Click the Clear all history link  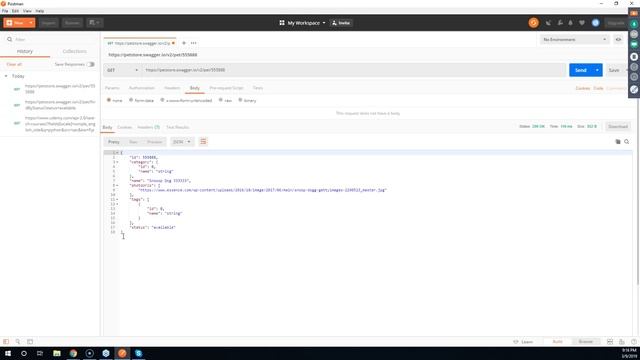click(14, 64)
